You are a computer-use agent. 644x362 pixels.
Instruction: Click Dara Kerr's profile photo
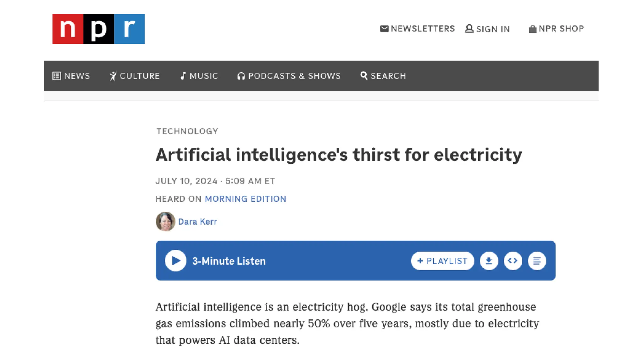pyautogui.click(x=165, y=222)
